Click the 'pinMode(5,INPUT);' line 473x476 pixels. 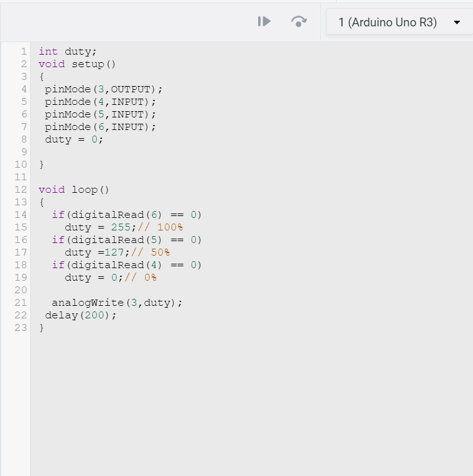coord(100,114)
